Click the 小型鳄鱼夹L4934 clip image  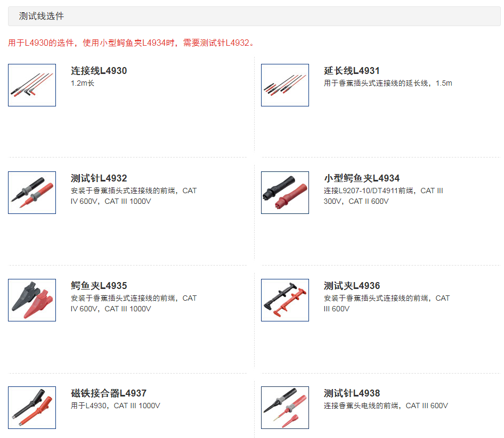285,193
